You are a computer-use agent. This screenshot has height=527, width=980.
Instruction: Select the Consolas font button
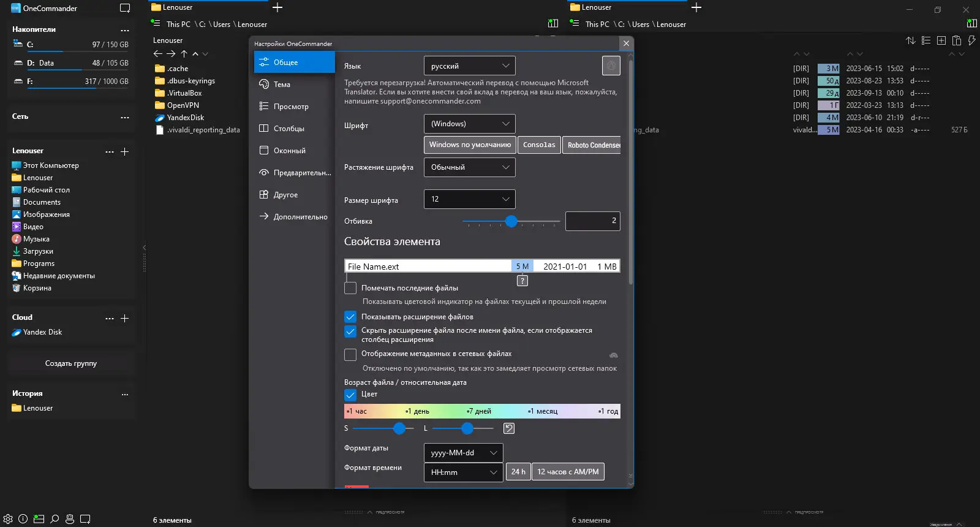[539, 145]
